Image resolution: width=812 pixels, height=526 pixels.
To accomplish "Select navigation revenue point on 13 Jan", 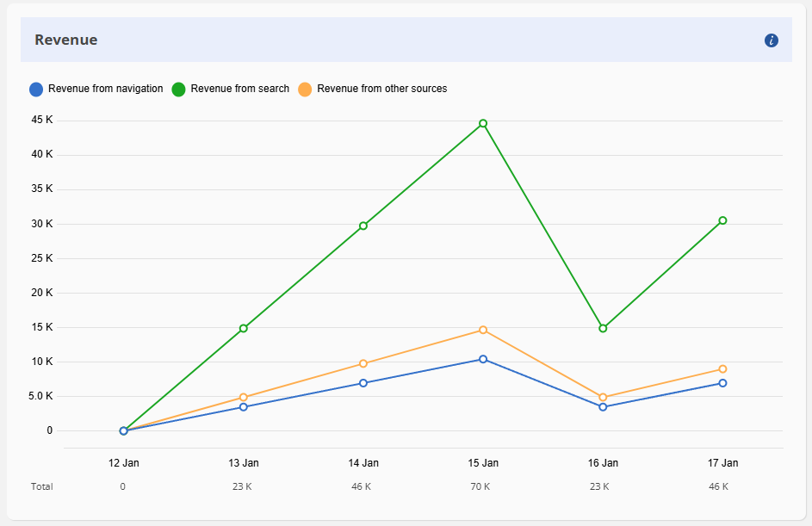I will (x=244, y=407).
